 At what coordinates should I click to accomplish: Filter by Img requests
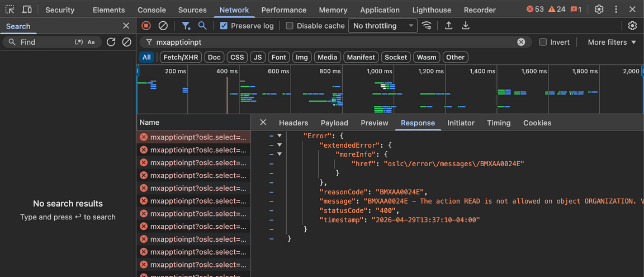click(x=302, y=57)
